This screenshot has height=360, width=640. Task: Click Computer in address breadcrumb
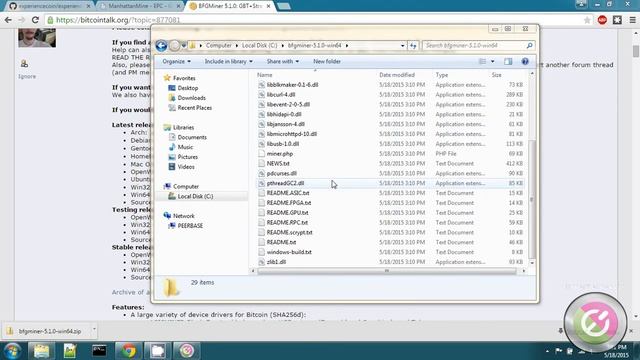point(218,45)
